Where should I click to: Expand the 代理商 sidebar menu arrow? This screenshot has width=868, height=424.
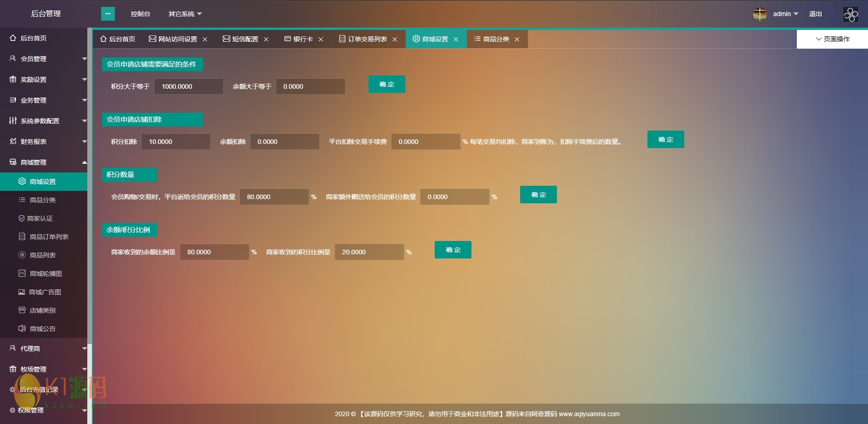84,349
